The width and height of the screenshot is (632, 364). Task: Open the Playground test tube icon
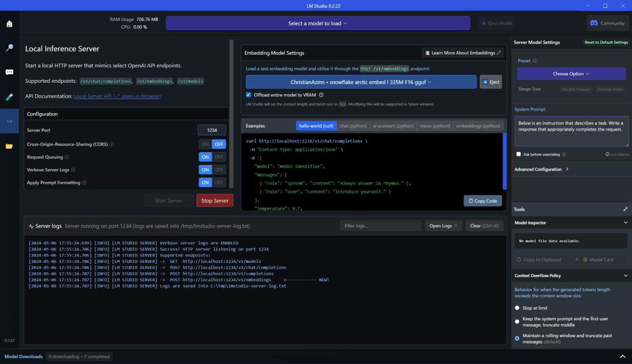coord(9,97)
